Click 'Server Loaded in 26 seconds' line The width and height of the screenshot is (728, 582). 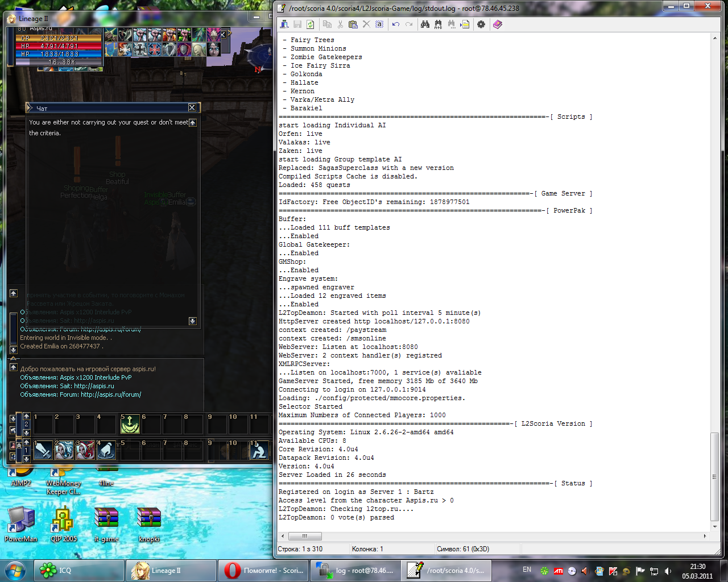click(x=332, y=475)
